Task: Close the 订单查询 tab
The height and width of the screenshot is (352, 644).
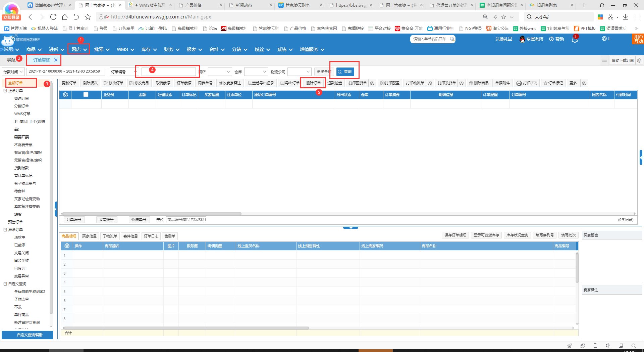Action: point(56,60)
